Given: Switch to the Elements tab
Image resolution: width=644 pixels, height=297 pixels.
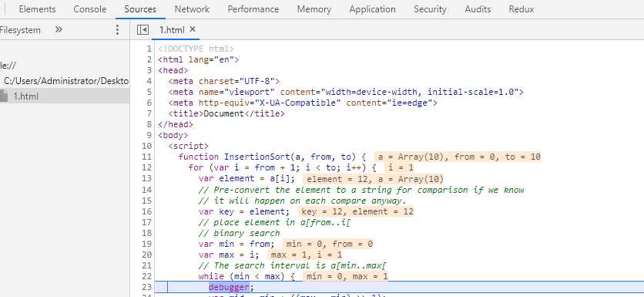Looking at the screenshot, I should pos(37,9).
